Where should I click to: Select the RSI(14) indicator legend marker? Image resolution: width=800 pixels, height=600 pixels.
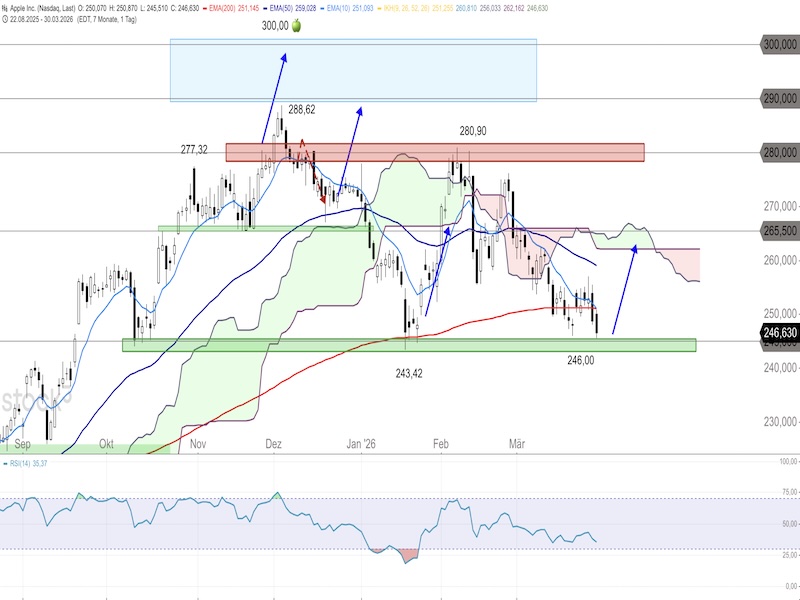5,464
